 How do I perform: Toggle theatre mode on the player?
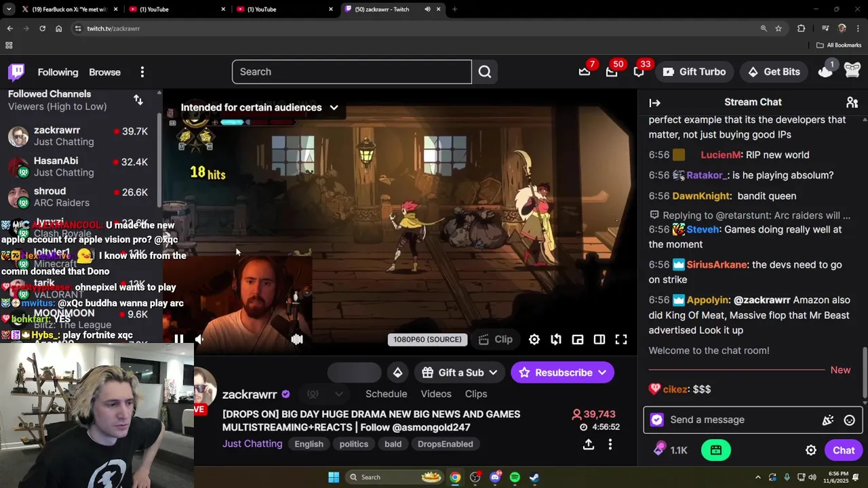(x=599, y=340)
